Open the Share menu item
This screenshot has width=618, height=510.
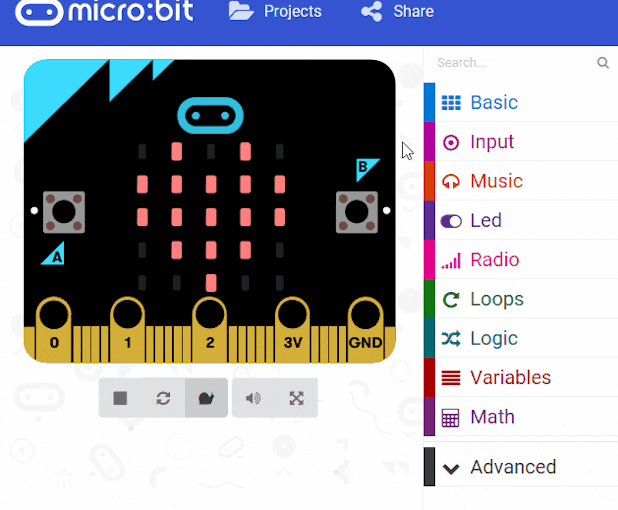click(x=397, y=11)
